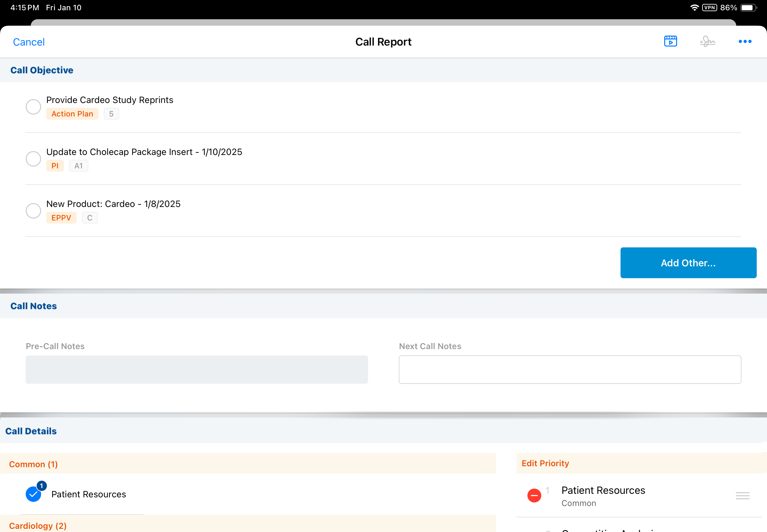Cancel the Call Report
This screenshot has width=767, height=532.
[x=29, y=42]
